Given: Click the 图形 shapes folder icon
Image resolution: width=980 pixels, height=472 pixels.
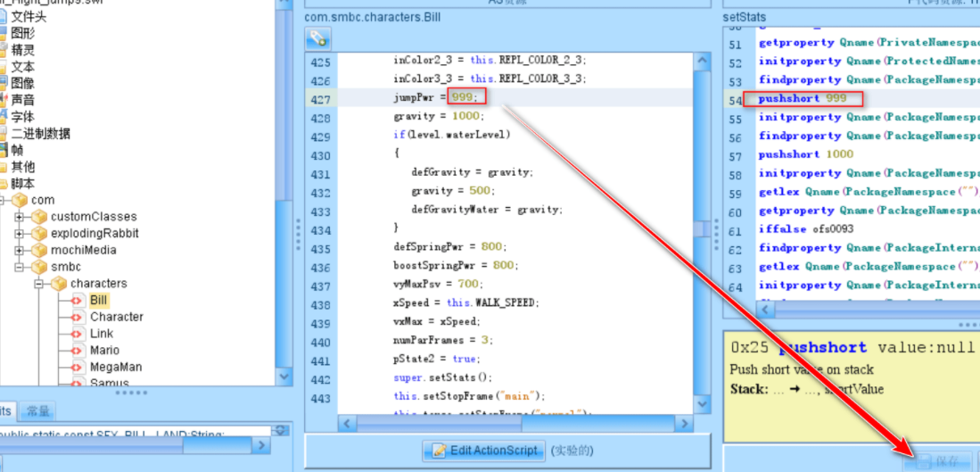Looking at the screenshot, I should [x=3, y=33].
